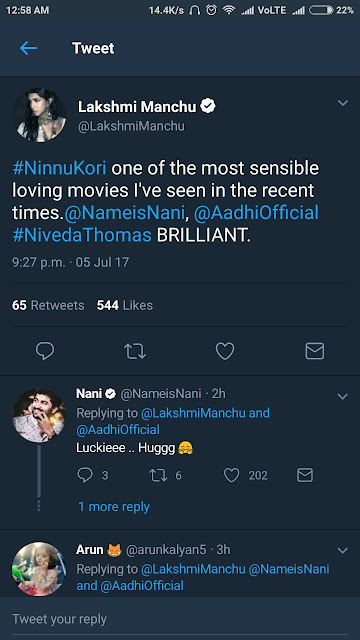Open Lakshmi Manchu's profile picture

(39, 116)
